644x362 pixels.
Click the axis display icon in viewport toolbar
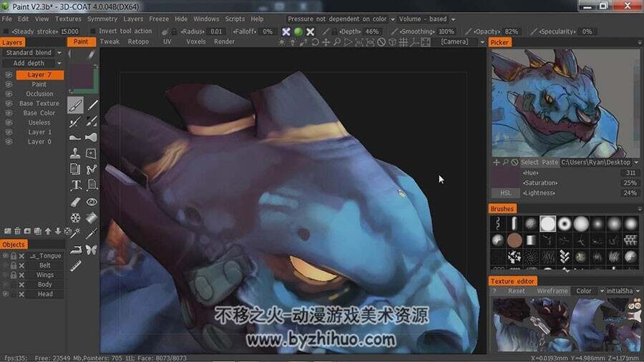414,42
